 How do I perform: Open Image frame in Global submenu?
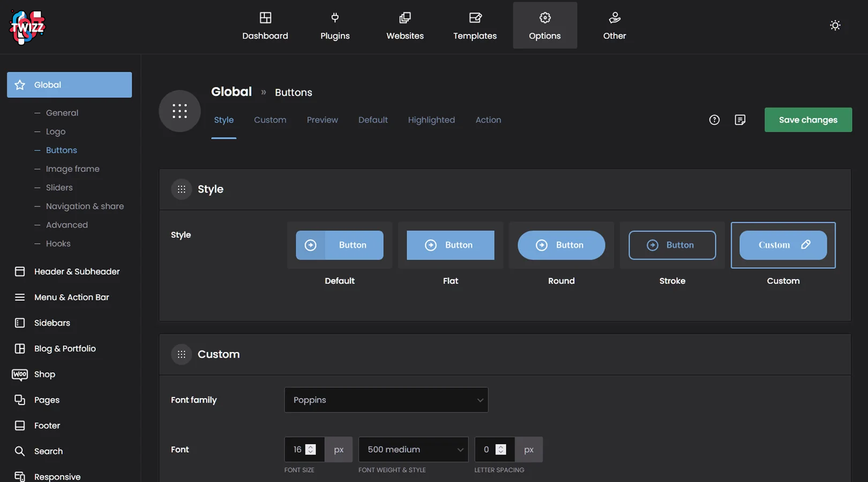pos(72,169)
